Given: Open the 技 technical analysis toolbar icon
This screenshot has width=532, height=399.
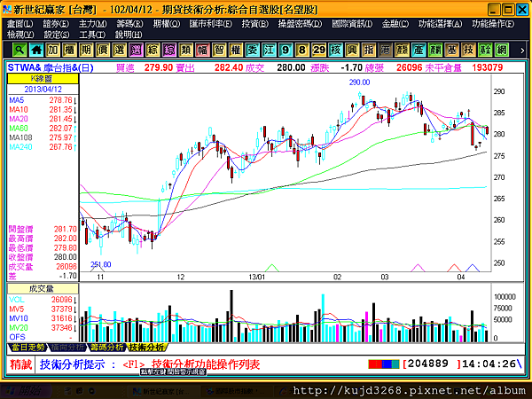Looking at the screenshot, I should [x=468, y=51].
